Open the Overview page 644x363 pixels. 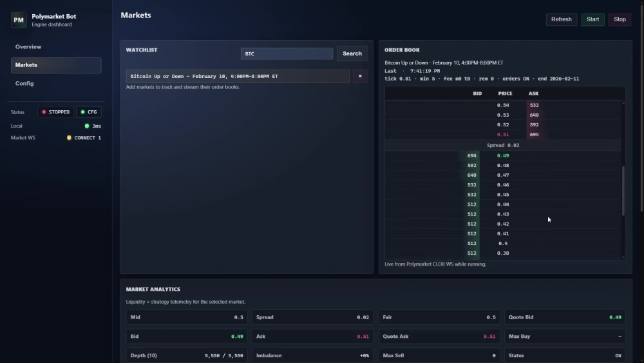(x=56, y=47)
